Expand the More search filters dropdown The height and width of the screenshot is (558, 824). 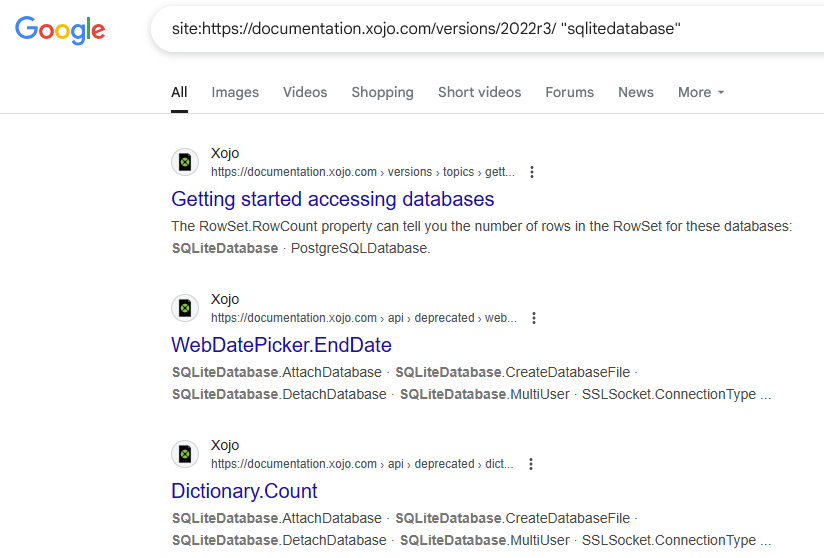click(x=701, y=92)
